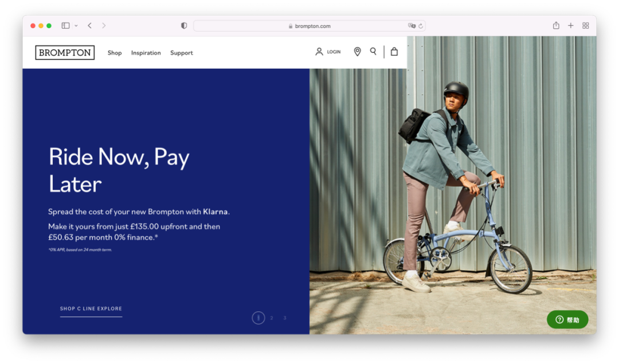Click the yellow minimize window button

[x=41, y=26]
